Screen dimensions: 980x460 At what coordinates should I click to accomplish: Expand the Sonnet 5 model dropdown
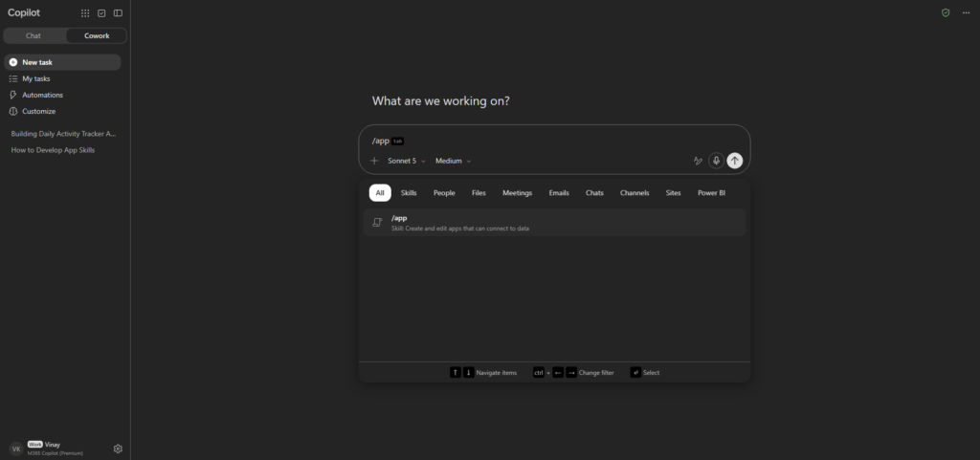click(406, 161)
